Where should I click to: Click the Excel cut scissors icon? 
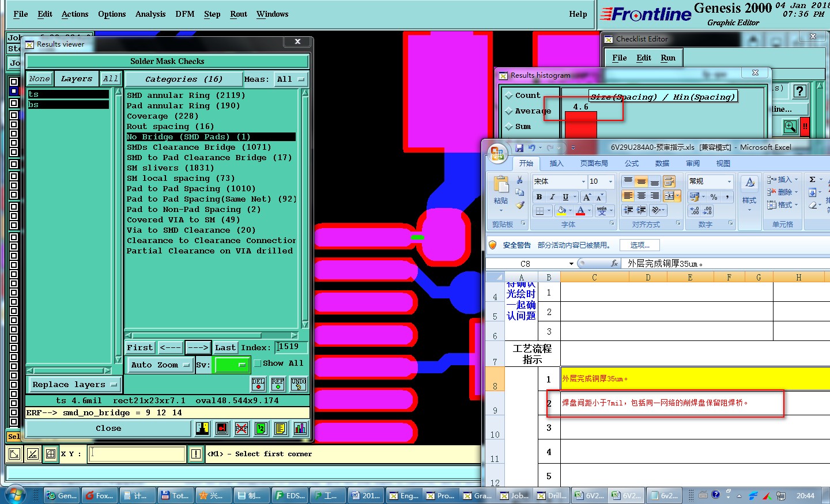(520, 180)
